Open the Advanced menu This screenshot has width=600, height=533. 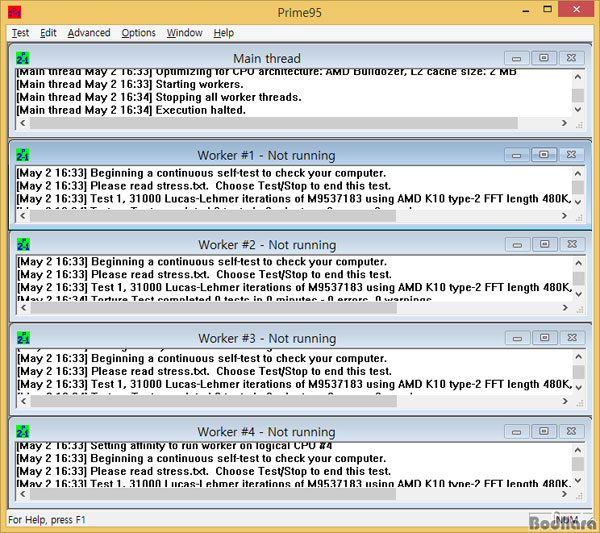[x=89, y=33]
